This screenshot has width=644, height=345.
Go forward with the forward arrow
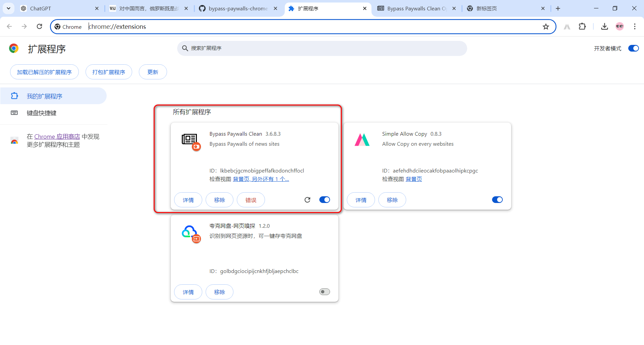click(24, 26)
